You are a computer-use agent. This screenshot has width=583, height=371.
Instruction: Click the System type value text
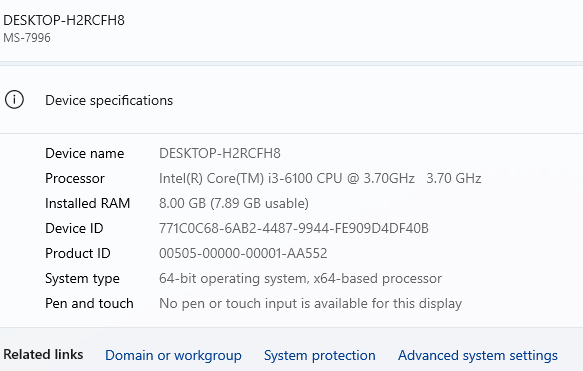tap(300, 278)
